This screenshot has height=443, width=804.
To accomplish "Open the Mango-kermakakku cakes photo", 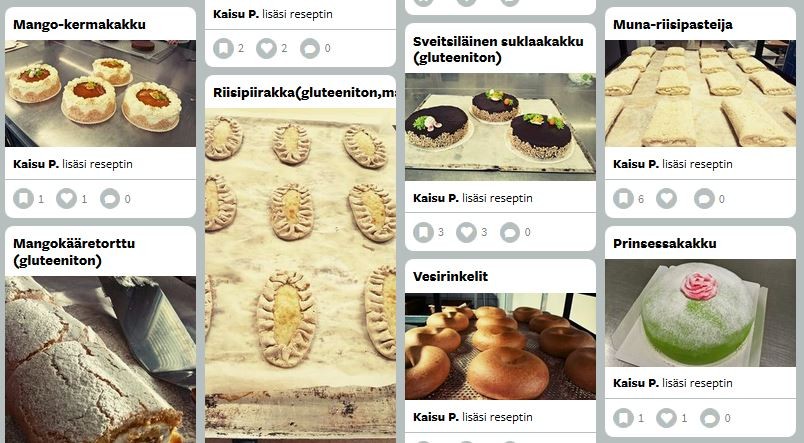I will [x=100, y=93].
